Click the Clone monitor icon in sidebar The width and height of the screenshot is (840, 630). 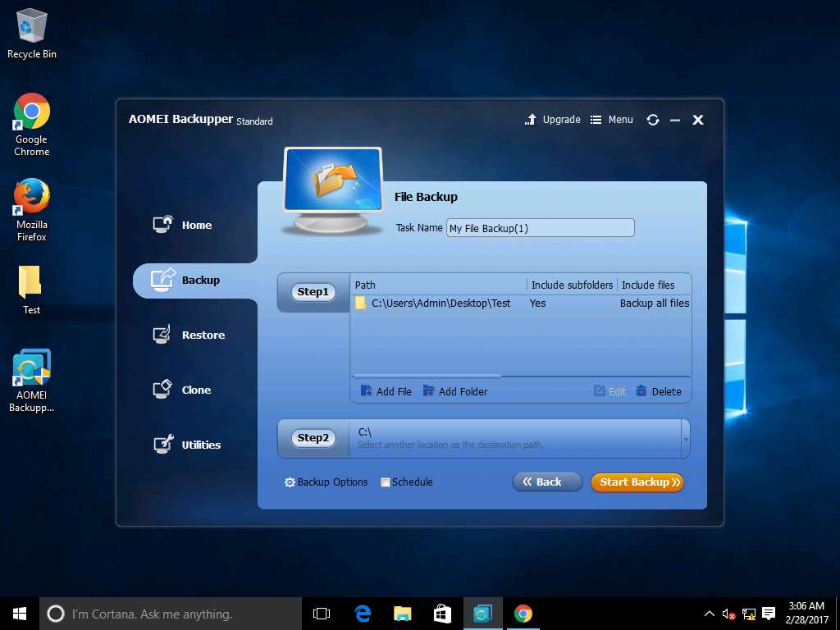point(162,389)
